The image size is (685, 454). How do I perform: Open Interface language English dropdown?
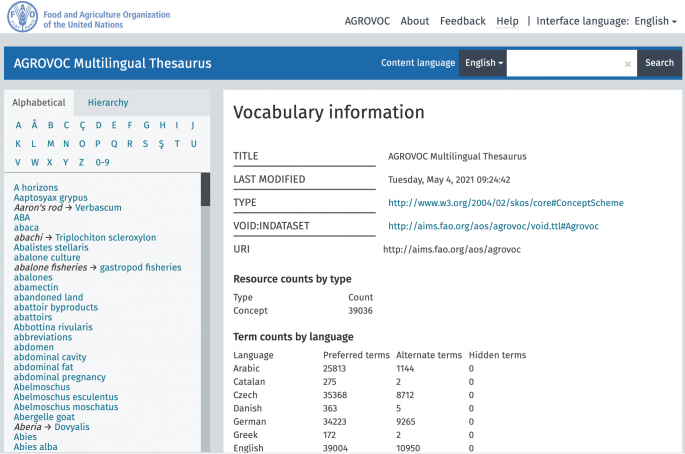pos(655,21)
